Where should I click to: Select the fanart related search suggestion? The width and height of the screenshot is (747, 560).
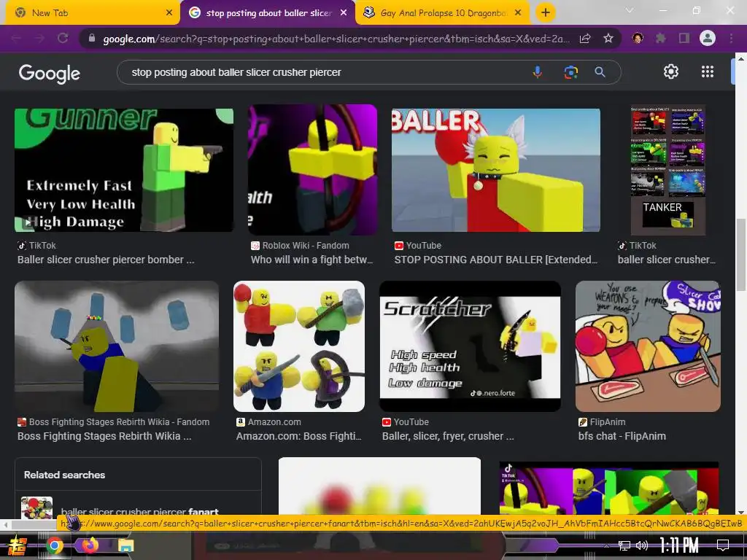click(x=139, y=510)
